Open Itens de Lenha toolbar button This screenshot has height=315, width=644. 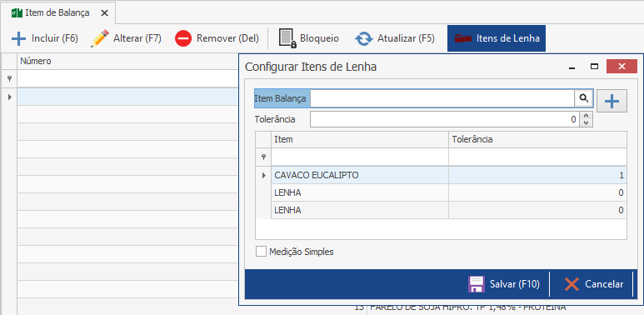coord(497,38)
